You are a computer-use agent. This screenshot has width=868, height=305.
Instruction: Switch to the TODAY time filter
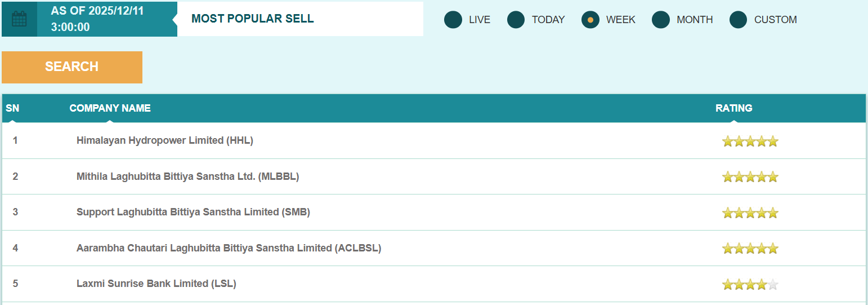[516, 20]
